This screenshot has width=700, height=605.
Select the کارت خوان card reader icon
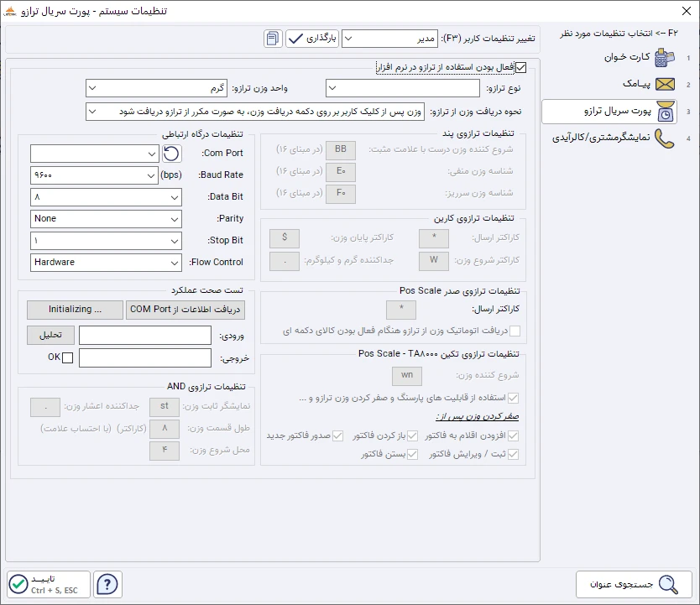[665, 57]
